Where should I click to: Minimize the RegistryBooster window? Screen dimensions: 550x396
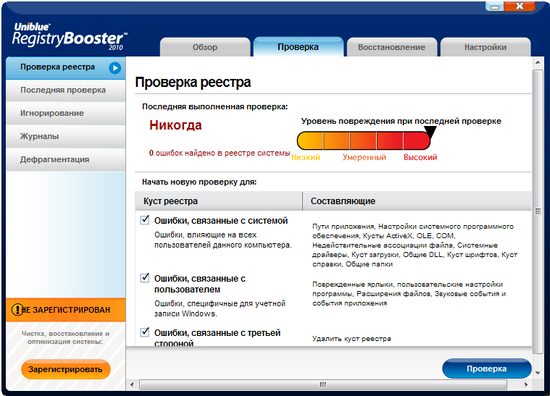(x=495, y=6)
